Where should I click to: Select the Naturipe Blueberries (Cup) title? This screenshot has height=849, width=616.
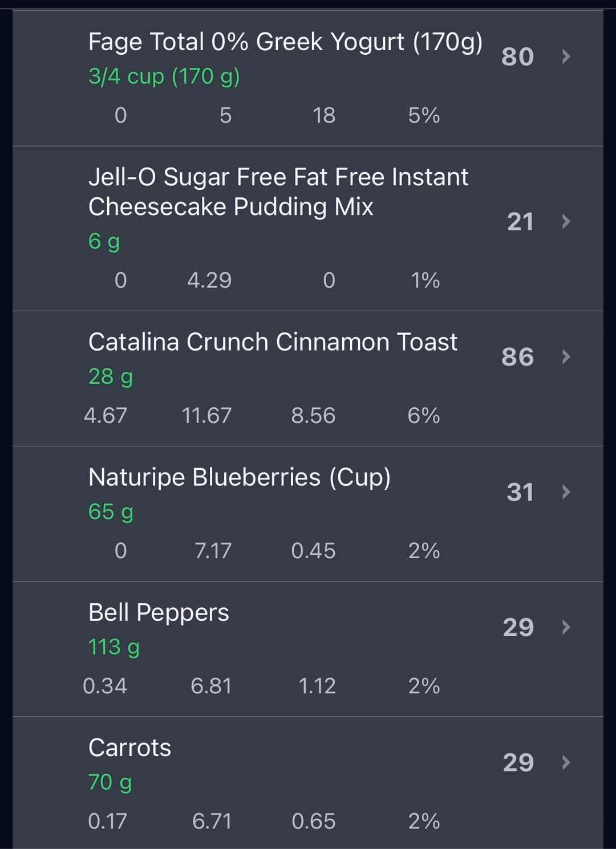pyautogui.click(x=240, y=477)
